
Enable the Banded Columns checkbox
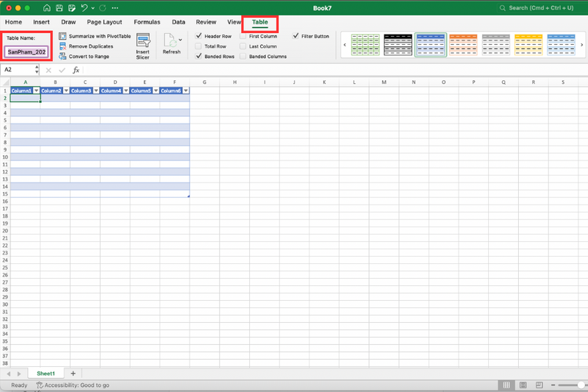[x=243, y=57]
